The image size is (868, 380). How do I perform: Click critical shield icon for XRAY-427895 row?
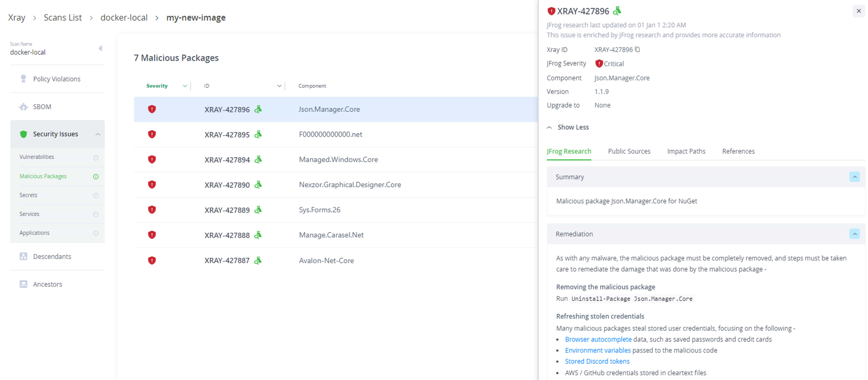click(x=152, y=134)
